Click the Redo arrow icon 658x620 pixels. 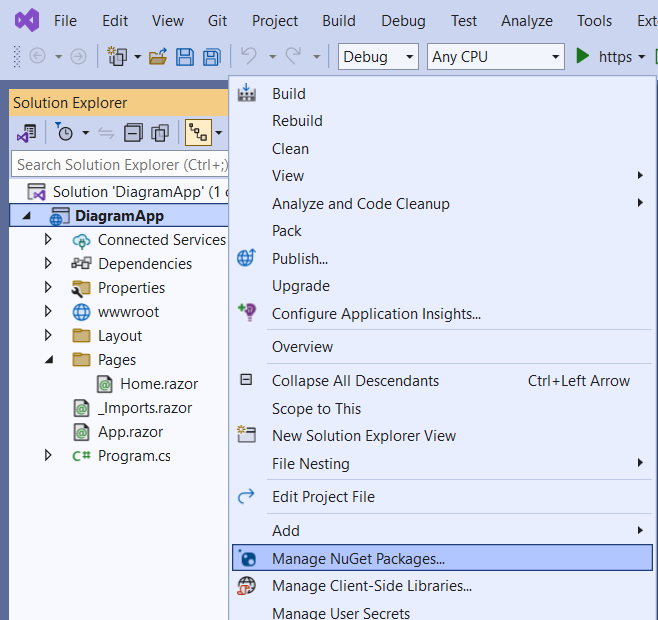(x=293, y=55)
